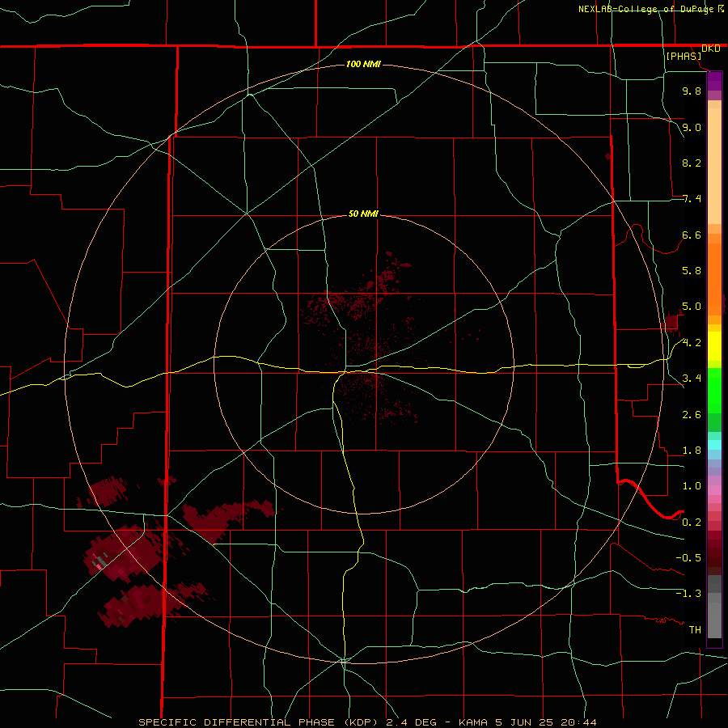Click the 1.0 legend value
728x728 pixels.
pos(692,486)
